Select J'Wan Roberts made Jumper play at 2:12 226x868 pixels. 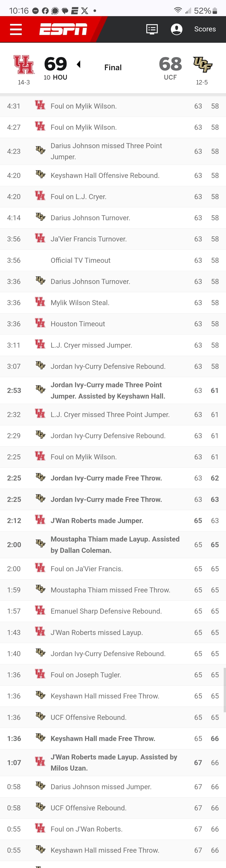113,520
